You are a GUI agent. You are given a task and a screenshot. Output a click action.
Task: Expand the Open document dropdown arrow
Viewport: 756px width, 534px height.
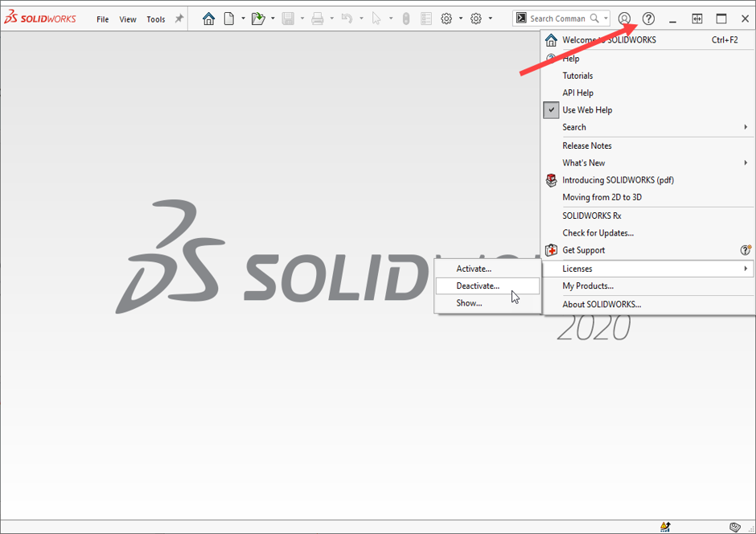tap(273, 18)
